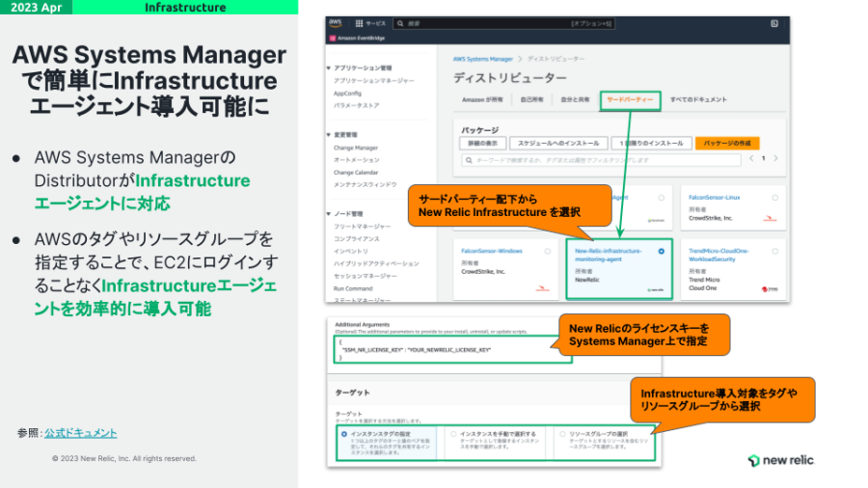
Task: Click the orange パッケージの作成 button
Action: point(727,144)
